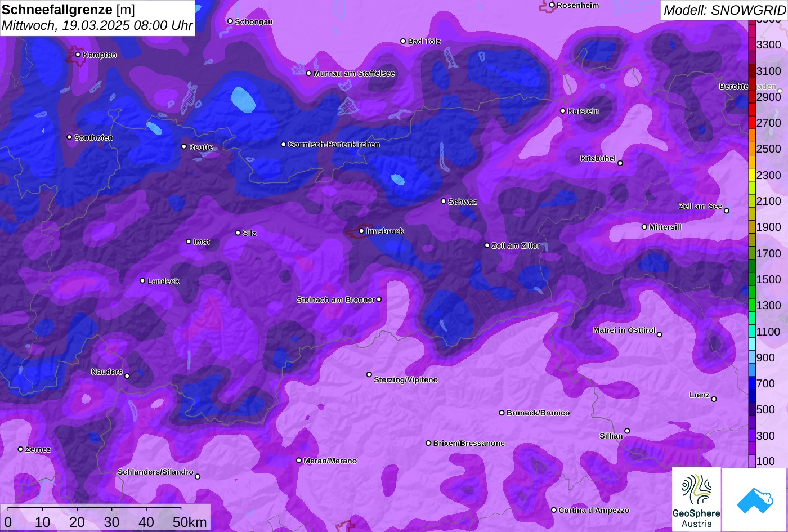This screenshot has height=532, width=788.
Task: Click the yellow legend swatch near 2300
Action: click(752, 175)
